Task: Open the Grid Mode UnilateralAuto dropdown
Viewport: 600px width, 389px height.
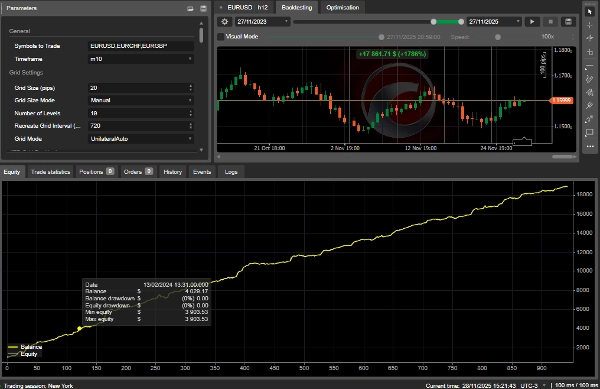Action: pos(141,139)
